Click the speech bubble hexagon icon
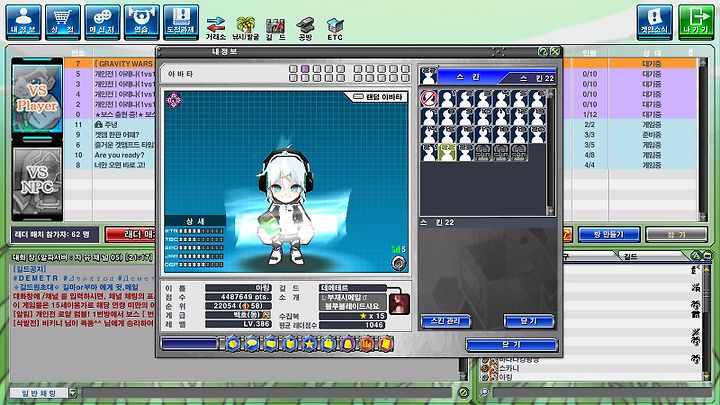 coord(252,343)
